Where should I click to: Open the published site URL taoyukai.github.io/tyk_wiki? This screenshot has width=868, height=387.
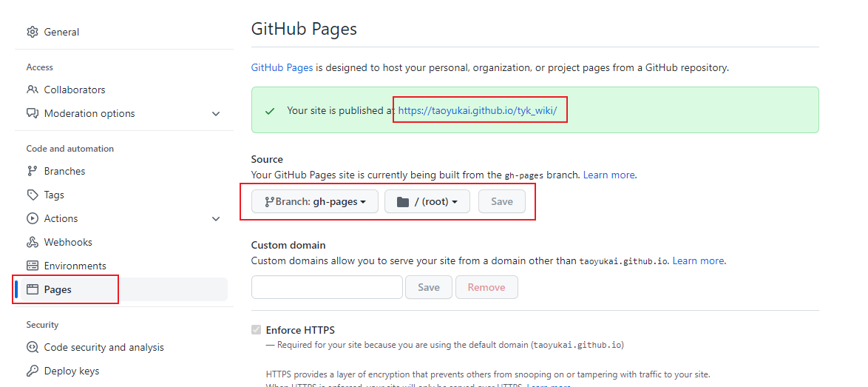coord(478,110)
